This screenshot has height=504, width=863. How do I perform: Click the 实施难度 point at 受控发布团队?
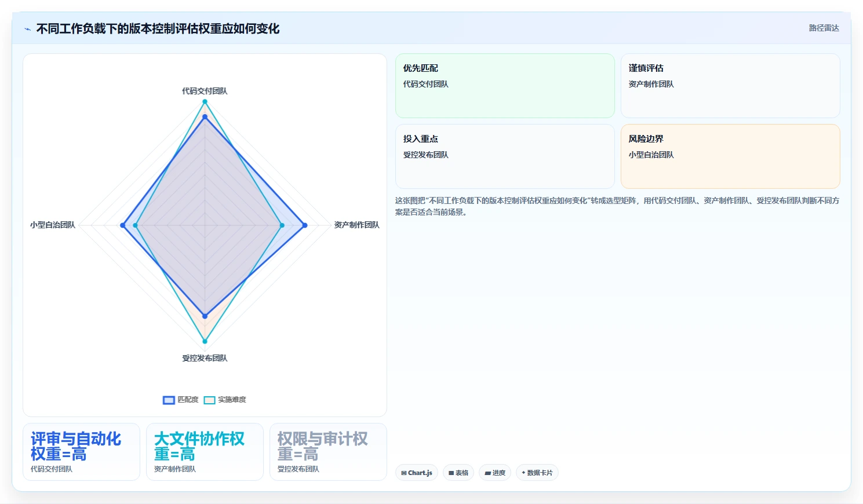[205, 341]
